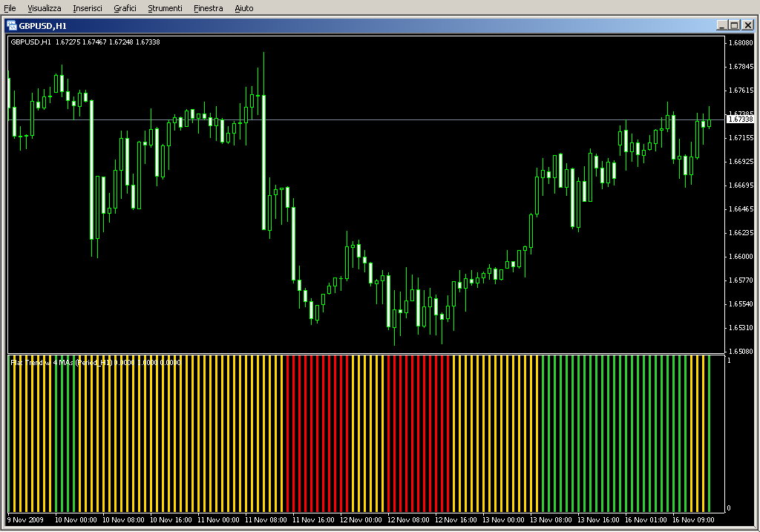Viewport: 760px width, 532px height.
Task: Open the Aiuto menu
Action: point(243,8)
